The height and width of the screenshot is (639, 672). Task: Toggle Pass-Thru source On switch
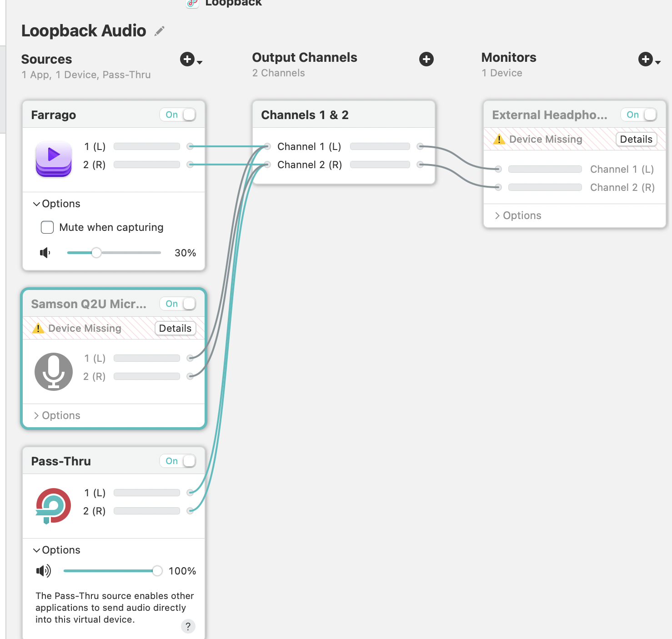point(178,461)
